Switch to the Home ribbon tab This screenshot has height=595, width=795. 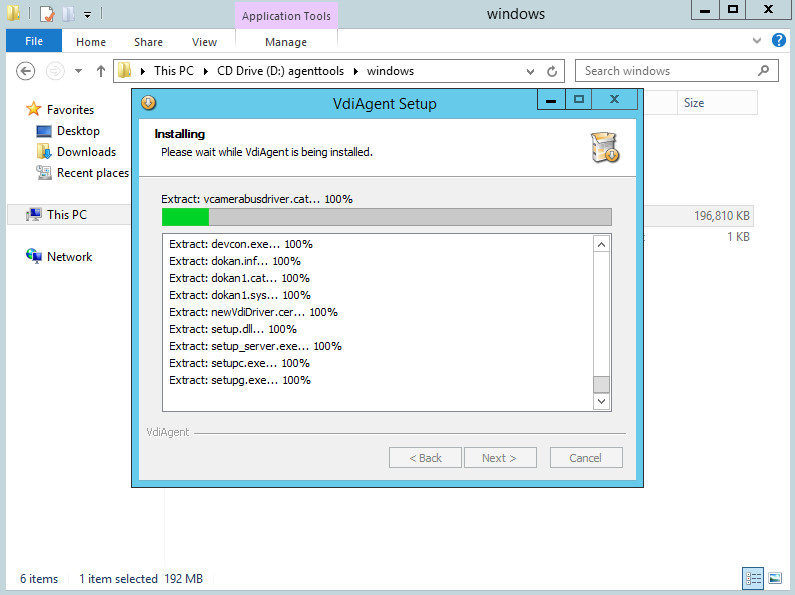coord(91,42)
